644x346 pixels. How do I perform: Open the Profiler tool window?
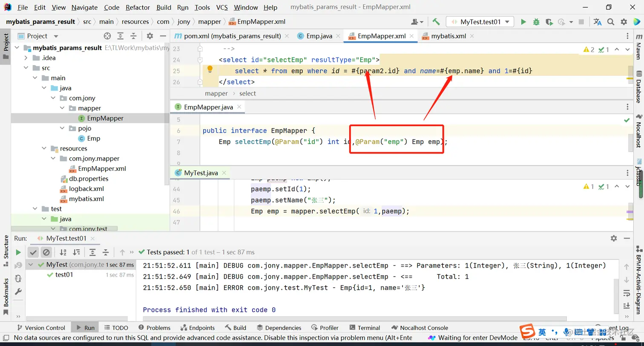tap(325, 328)
